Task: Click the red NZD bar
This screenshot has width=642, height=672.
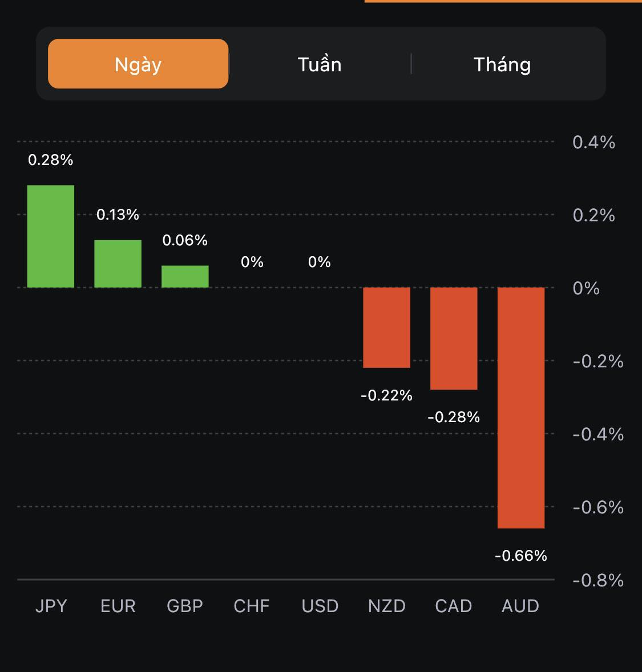Action: [387, 327]
